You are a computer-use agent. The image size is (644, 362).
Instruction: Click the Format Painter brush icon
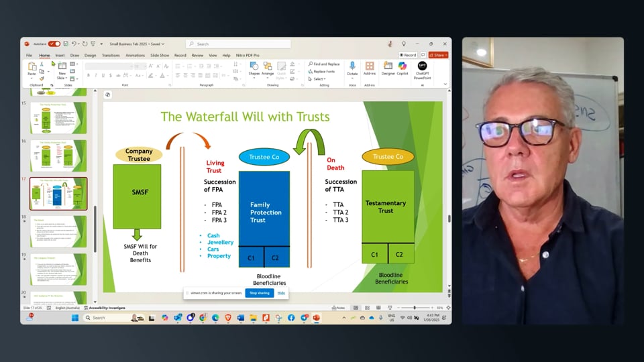[42, 78]
